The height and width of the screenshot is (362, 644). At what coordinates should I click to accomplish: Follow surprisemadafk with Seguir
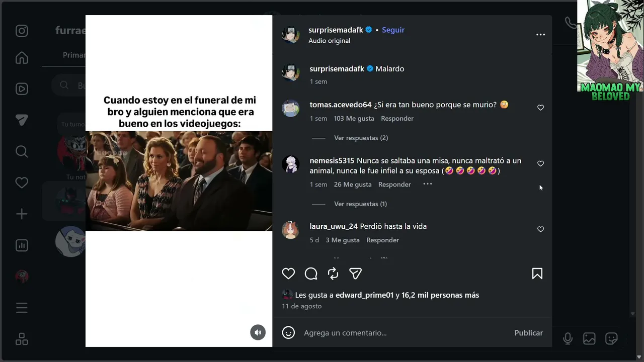(393, 30)
